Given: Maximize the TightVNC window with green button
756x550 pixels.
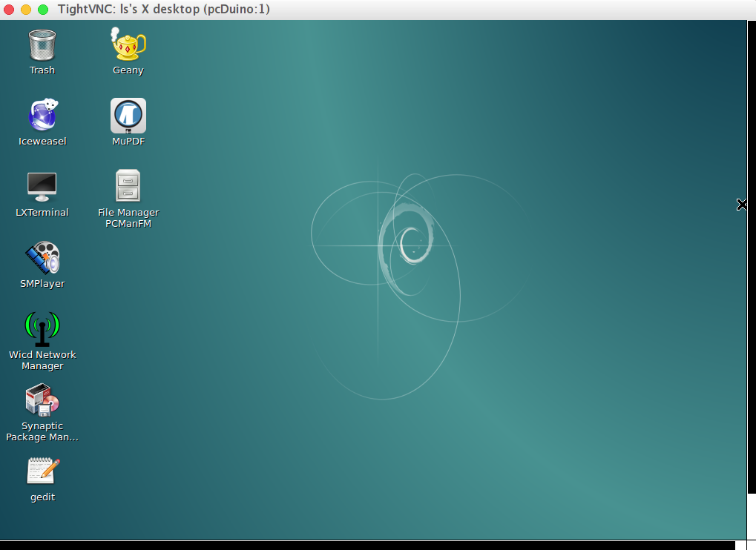Looking at the screenshot, I should coord(43,10).
